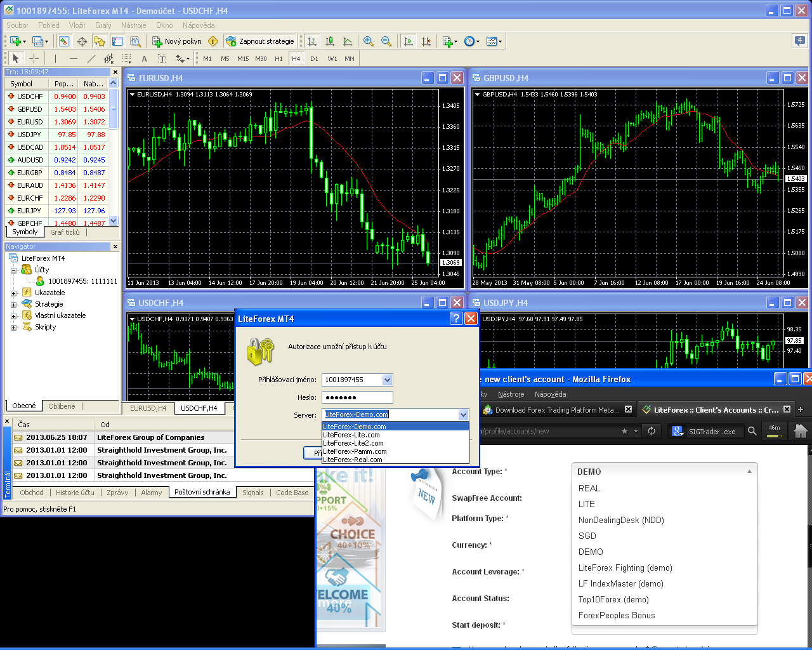Expand Vlastní ukazatele tree node
Image resolution: width=812 pixels, height=650 pixels.
(x=13, y=315)
